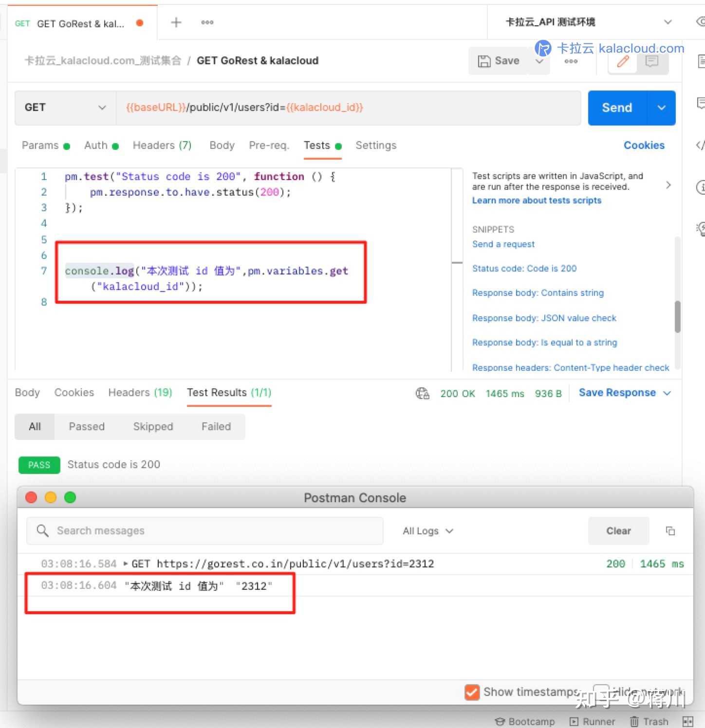Switch to the Pre-req. tab
The height and width of the screenshot is (728, 705).
tap(269, 145)
